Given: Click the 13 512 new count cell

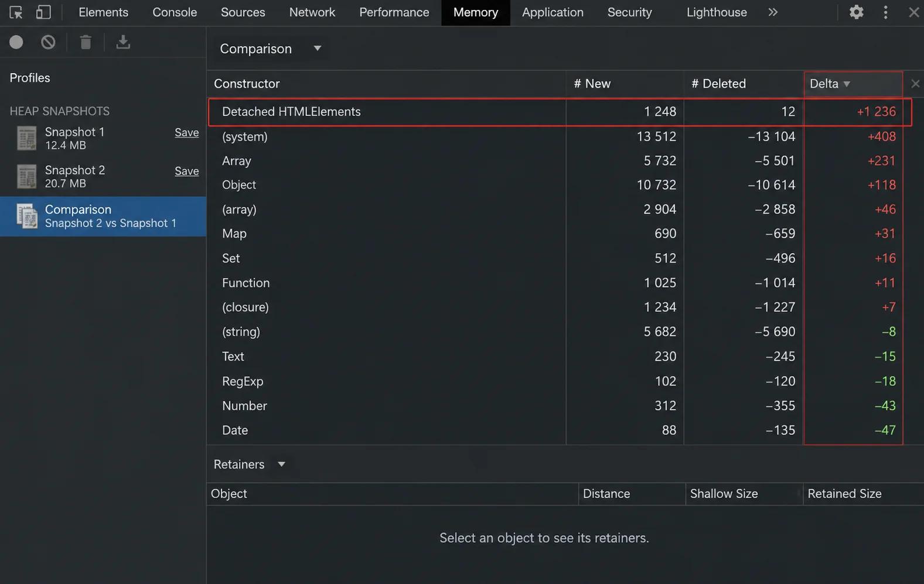Looking at the screenshot, I should coord(656,136).
